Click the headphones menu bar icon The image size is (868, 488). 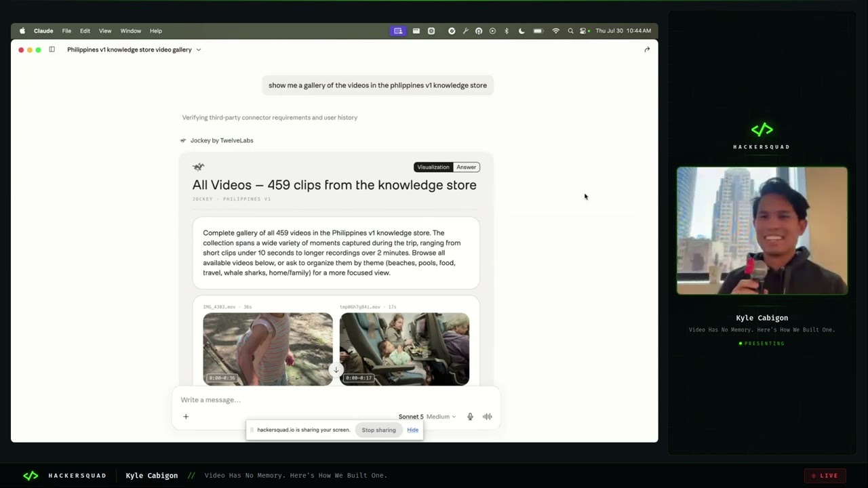coord(479,30)
